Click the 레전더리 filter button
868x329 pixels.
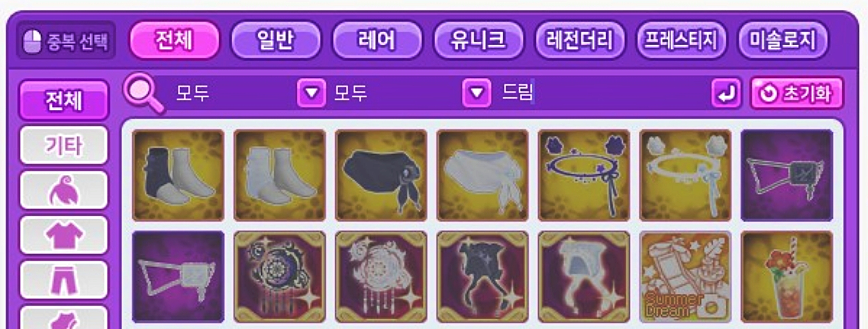click(x=580, y=40)
